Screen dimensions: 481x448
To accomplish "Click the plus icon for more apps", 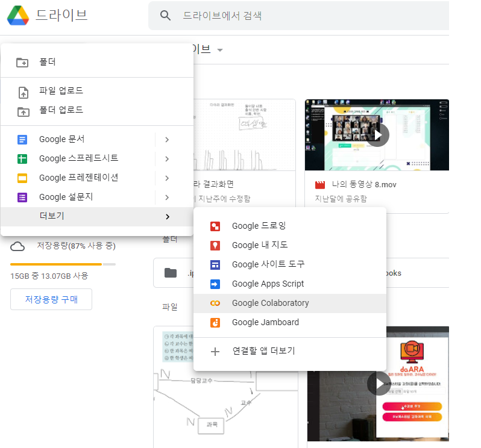I will tap(215, 352).
